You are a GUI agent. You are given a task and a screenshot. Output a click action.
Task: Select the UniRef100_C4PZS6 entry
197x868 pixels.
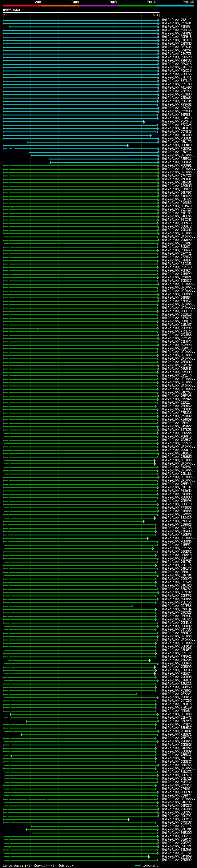point(176,802)
